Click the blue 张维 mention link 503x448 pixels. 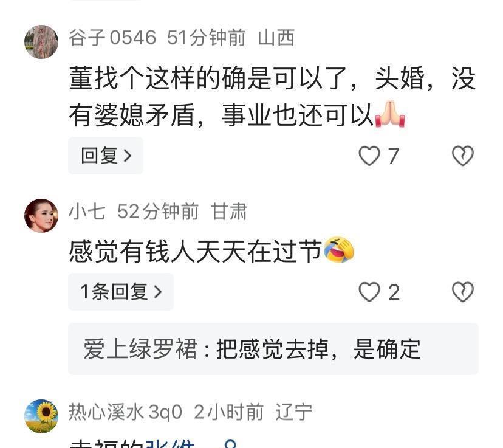(x=170, y=444)
